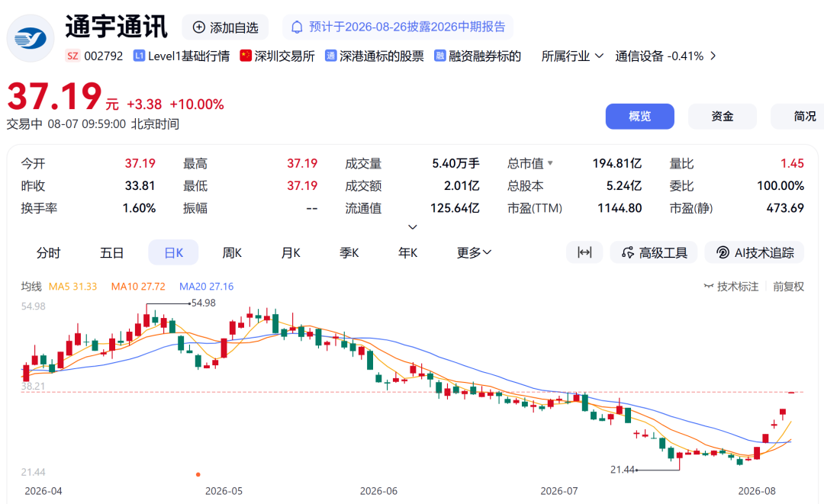Image resolution: width=824 pixels, height=504 pixels.
Task: Click the 通宇通讯 company logo
Action: [31, 38]
